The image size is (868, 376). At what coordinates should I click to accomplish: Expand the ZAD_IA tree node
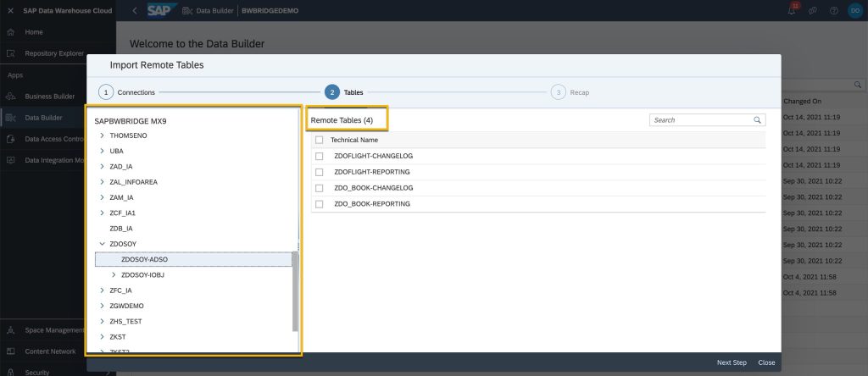(x=102, y=167)
